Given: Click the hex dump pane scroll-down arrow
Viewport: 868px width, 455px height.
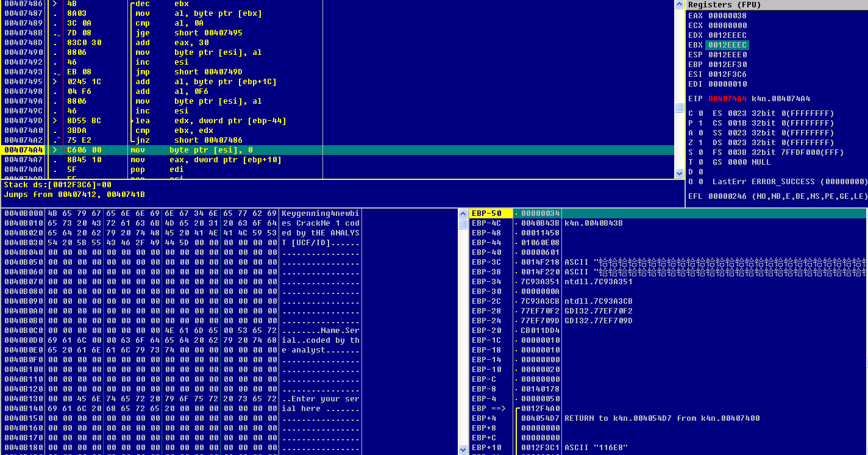Looking at the screenshot, I should coord(463,450).
